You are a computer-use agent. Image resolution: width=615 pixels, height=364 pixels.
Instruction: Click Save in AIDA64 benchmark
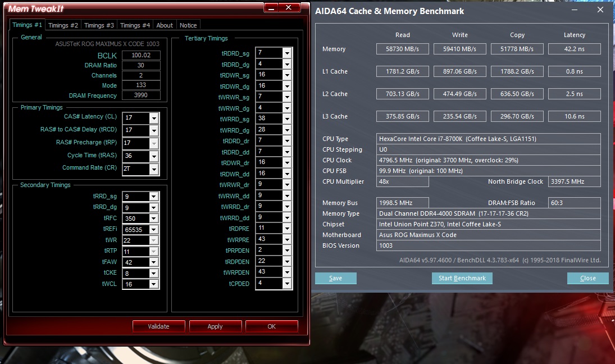pyautogui.click(x=336, y=278)
